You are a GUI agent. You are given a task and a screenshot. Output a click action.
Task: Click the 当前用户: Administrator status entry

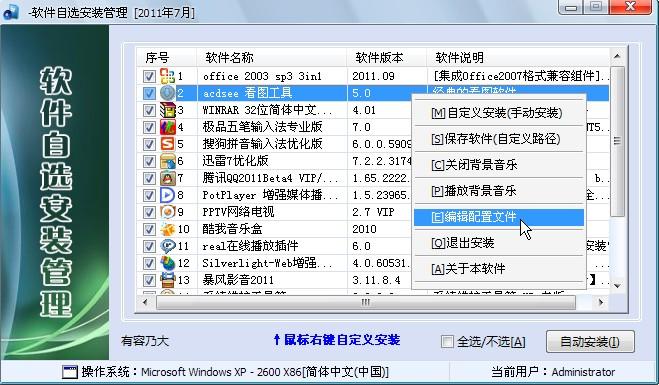pyautogui.click(x=553, y=372)
